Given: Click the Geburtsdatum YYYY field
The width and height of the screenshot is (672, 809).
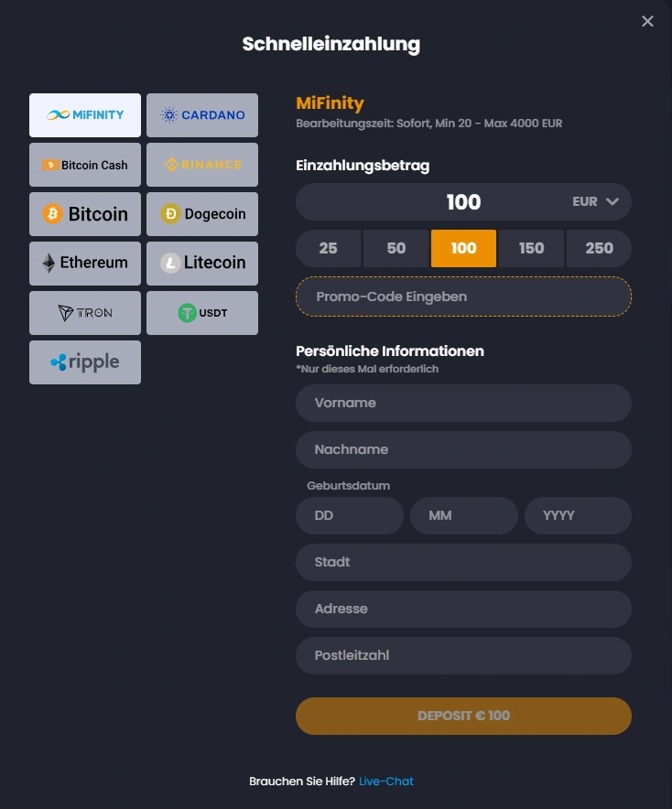Looking at the screenshot, I should coord(578,515).
